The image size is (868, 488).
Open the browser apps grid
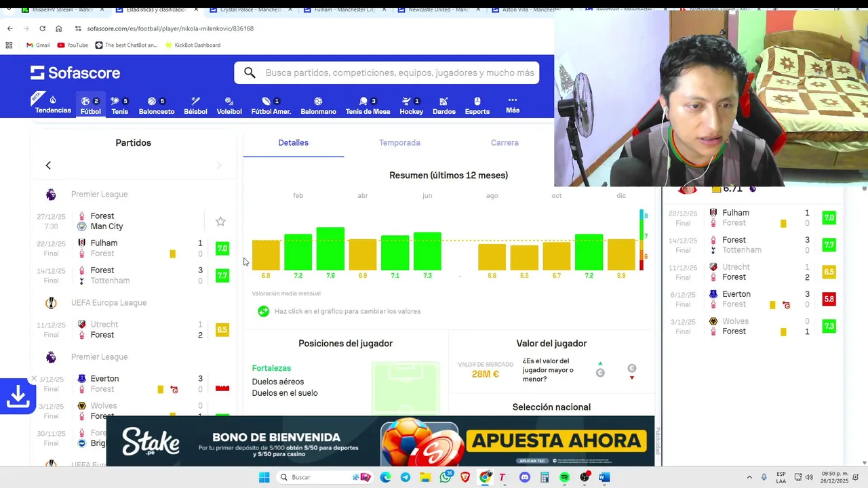click(x=9, y=45)
